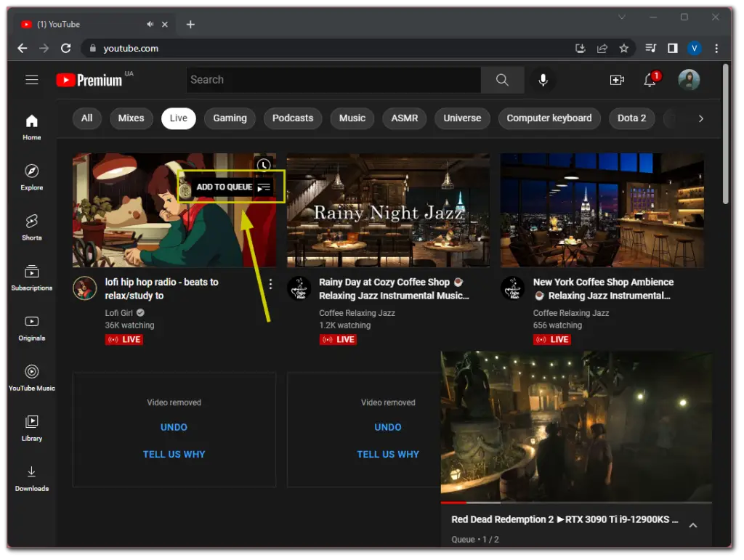Screen dimensions: 744x560
Task: Undo removing the first video
Action: [x=174, y=427]
